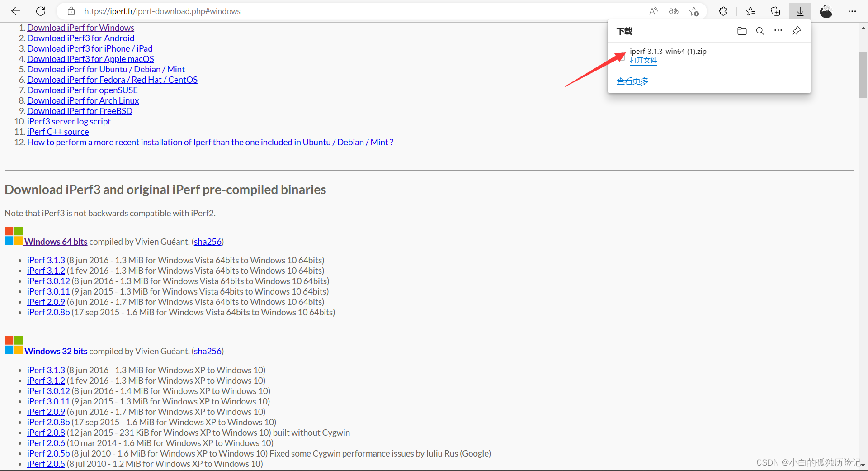Click the vertical scrollbar thumb
Viewport: 868px width, 471px height.
(x=863, y=75)
